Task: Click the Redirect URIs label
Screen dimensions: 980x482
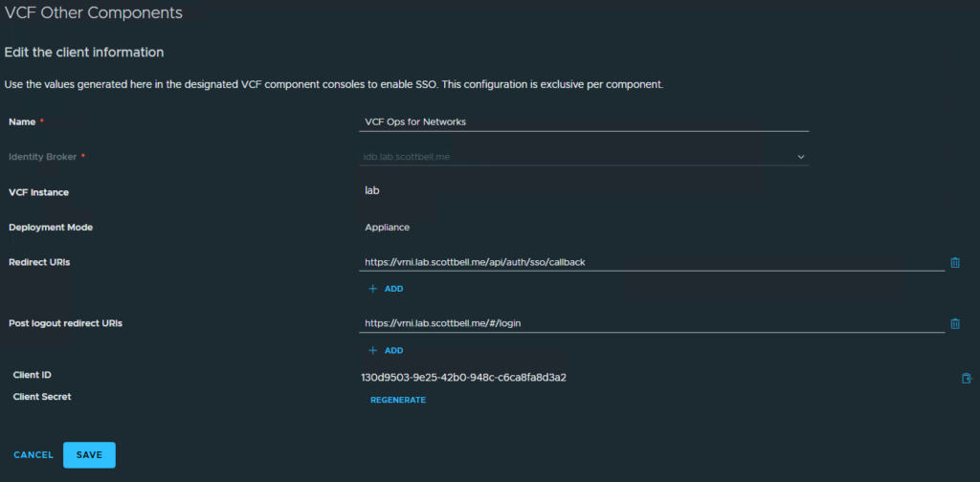Action: [x=39, y=262]
